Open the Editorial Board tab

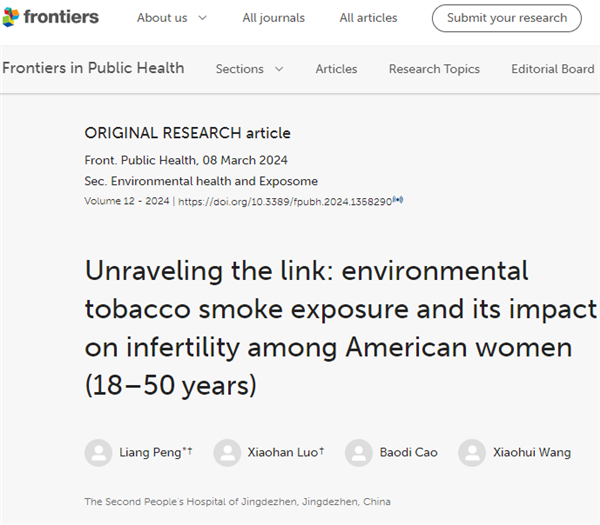(x=553, y=69)
